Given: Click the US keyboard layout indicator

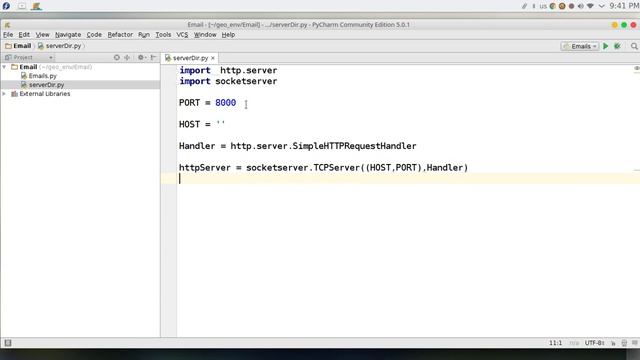Looking at the screenshot, I should tap(543, 6).
